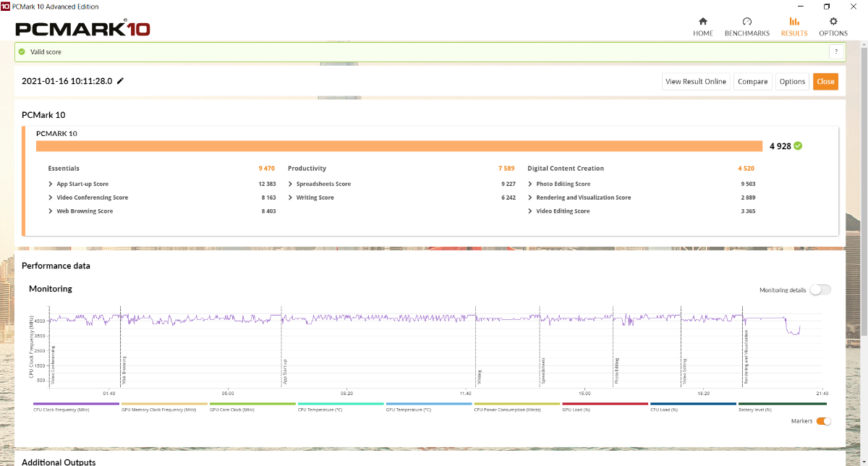This screenshot has width=868, height=466.
Task: Open the Options gear icon
Action: 833,22
